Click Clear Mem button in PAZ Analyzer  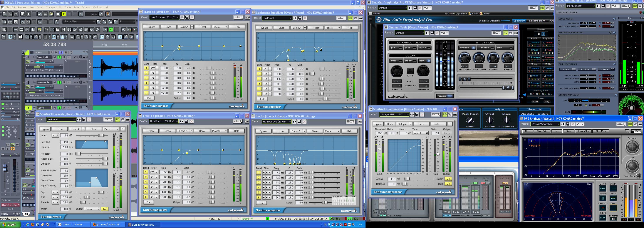[600, 131]
